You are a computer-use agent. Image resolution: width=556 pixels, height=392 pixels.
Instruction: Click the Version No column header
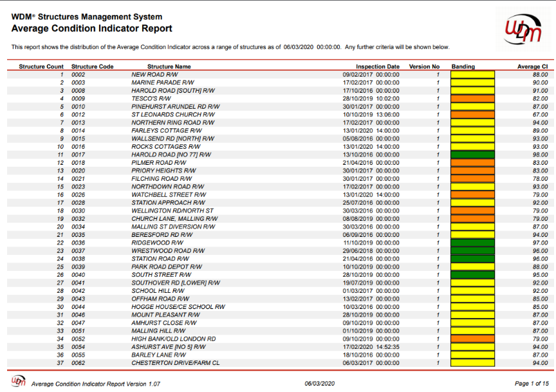[x=424, y=66]
